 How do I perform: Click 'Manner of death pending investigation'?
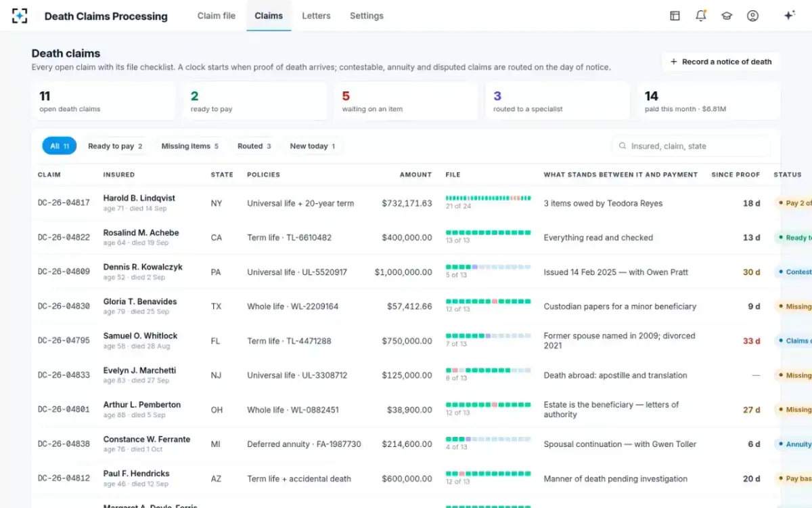click(x=616, y=479)
